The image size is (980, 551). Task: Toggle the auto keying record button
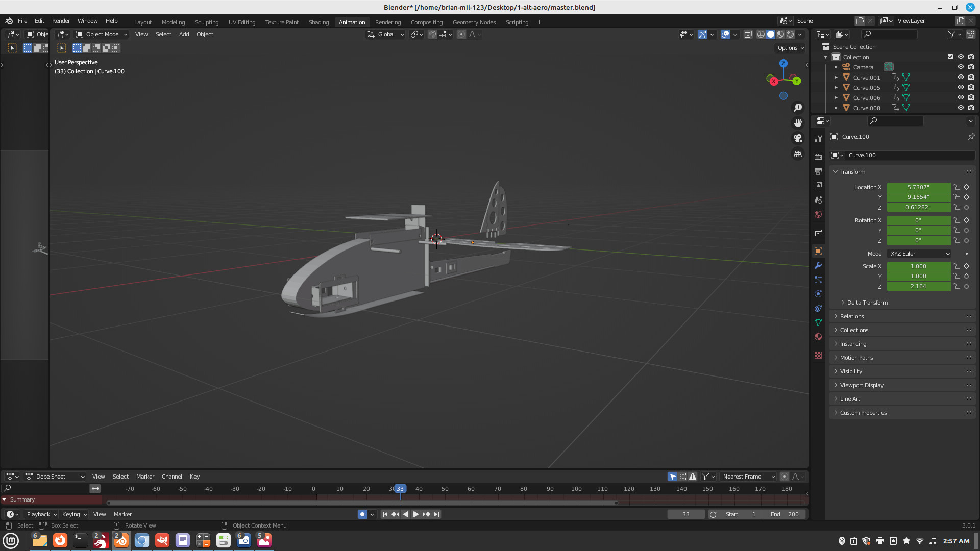[x=362, y=514]
